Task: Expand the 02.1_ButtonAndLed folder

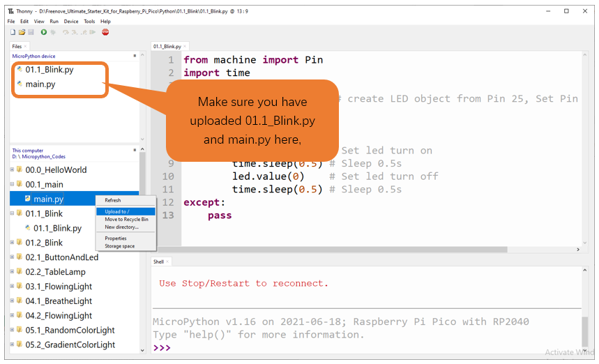Action: coord(12,257)
